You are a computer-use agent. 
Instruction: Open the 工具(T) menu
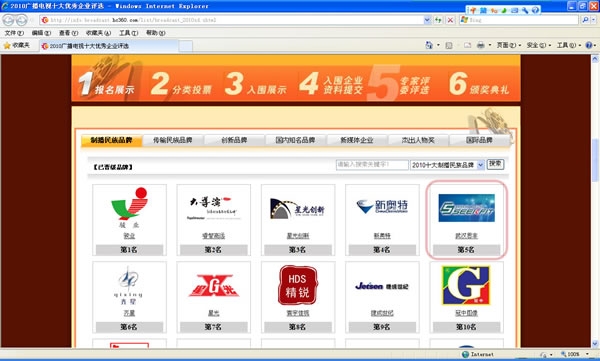coord(128,33)
